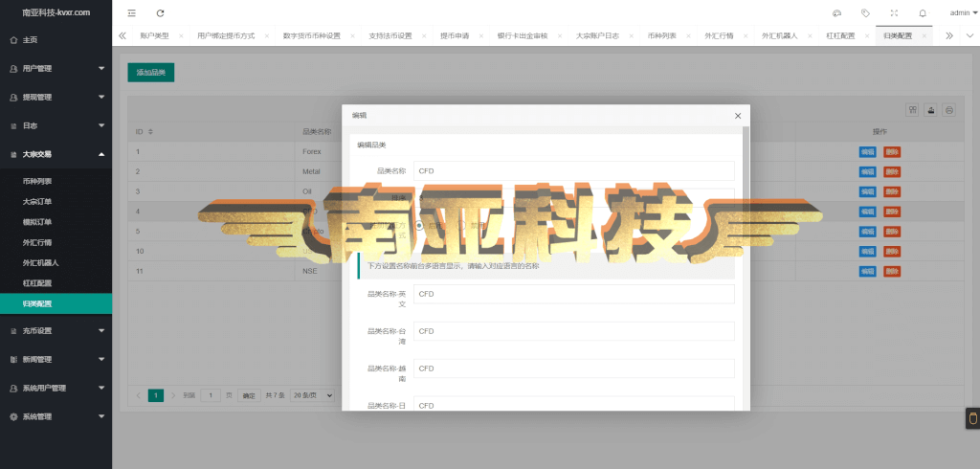Open the admin user dropdown
Viewport: 980px width, 469px height.
pos(963,12)
